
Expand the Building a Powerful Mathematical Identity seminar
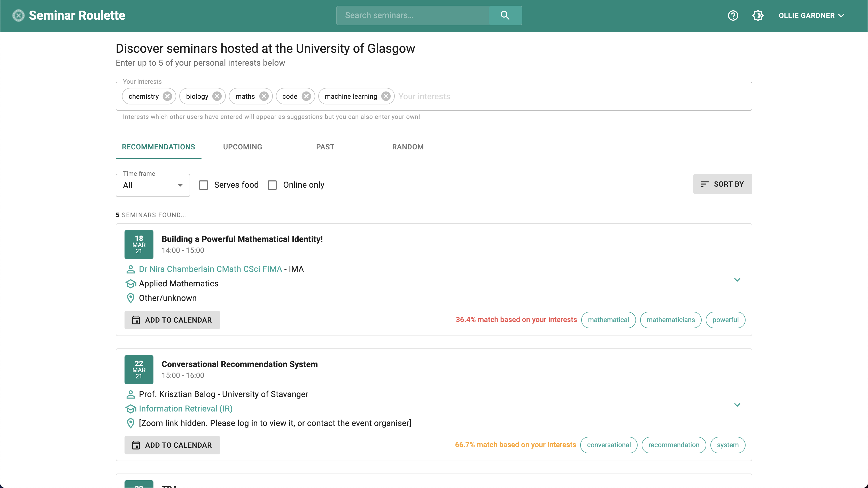point(738,279)
